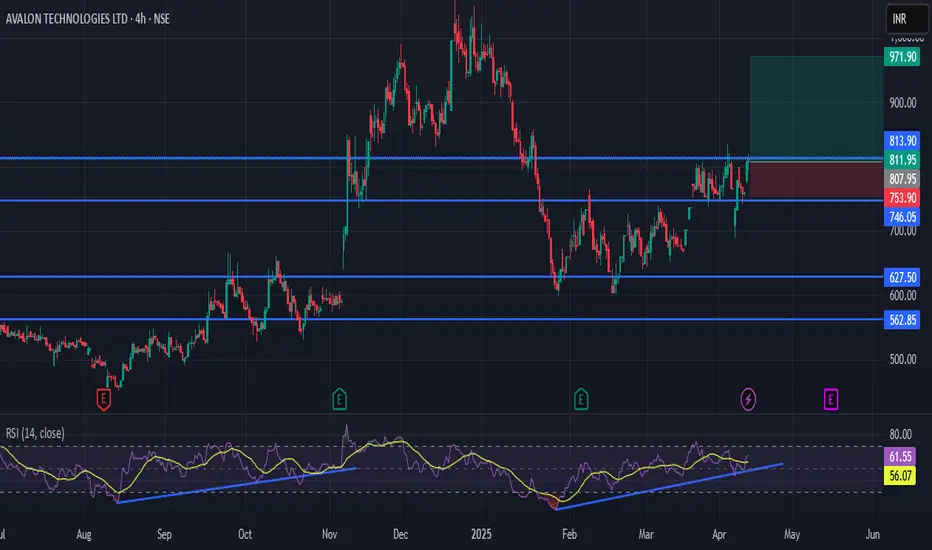Screen dimensions: 932x550
Task: Select the 813.90 blue price label
Action: [902, 141]
